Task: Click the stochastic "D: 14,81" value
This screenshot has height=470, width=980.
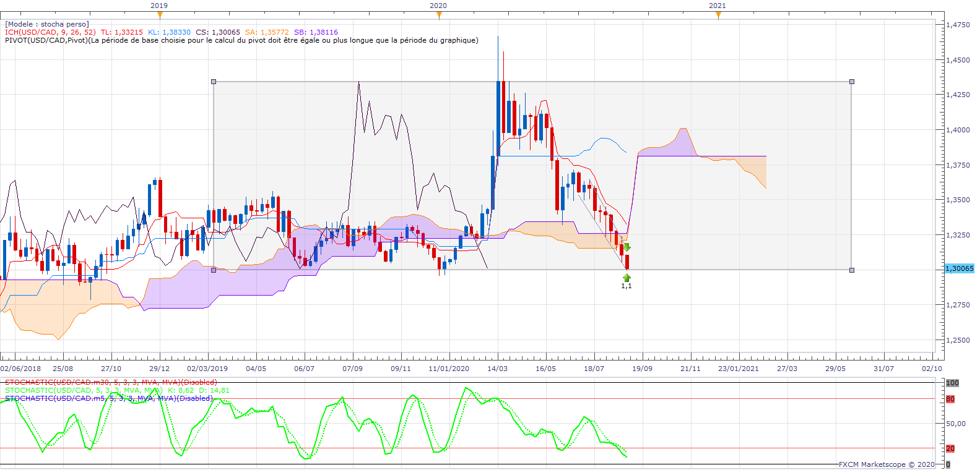Action: (214, 390)
